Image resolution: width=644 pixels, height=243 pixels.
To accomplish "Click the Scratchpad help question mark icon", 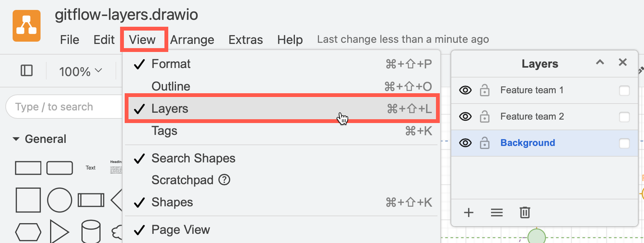I will [225, 180].
